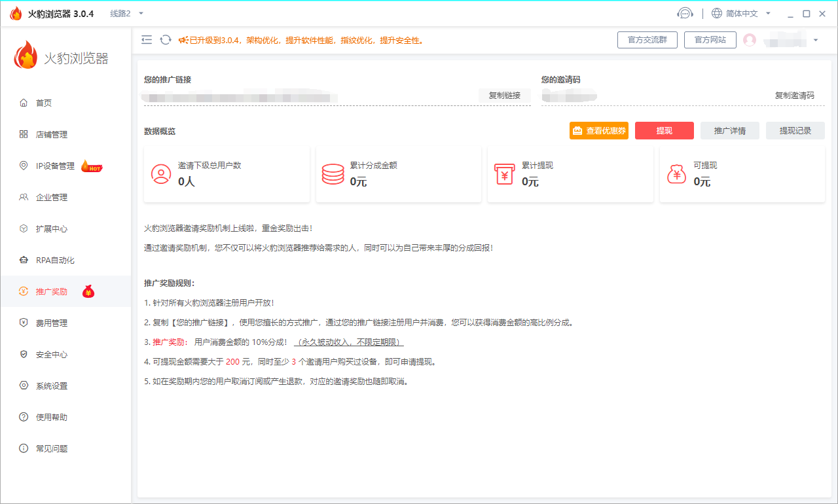Open the 线路2 line dropdown
This screenshot has width=838, height=504.
point(126,13)
